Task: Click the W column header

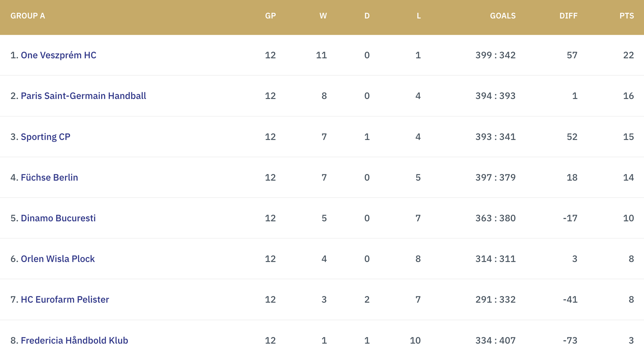Action: 323,16
